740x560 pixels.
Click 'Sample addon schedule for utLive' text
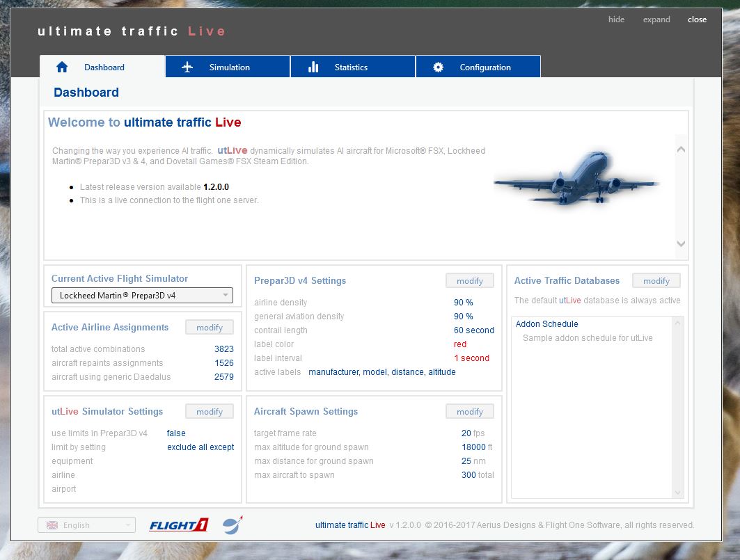point(588,338)
